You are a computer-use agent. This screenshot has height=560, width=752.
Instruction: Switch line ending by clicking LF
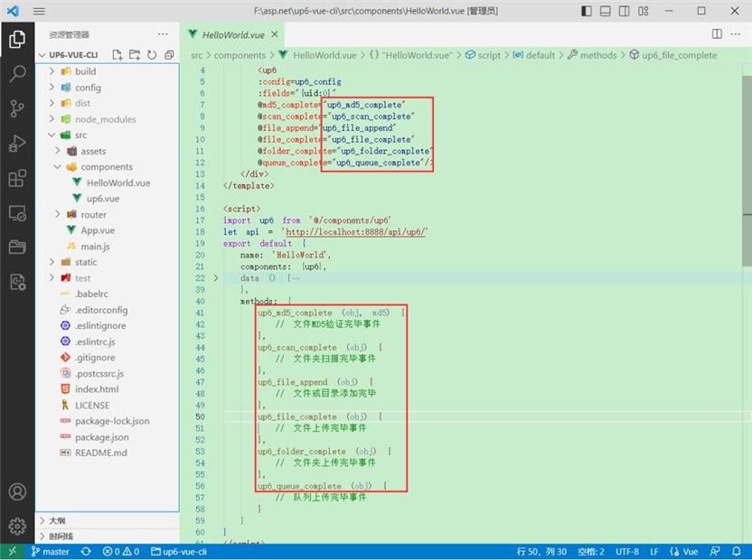(653, 551)
